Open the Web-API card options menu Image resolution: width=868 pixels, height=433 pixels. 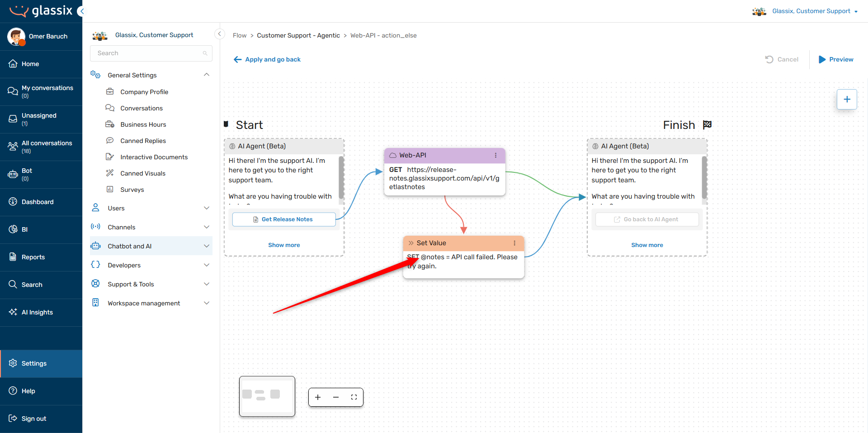tap(495, 155)
